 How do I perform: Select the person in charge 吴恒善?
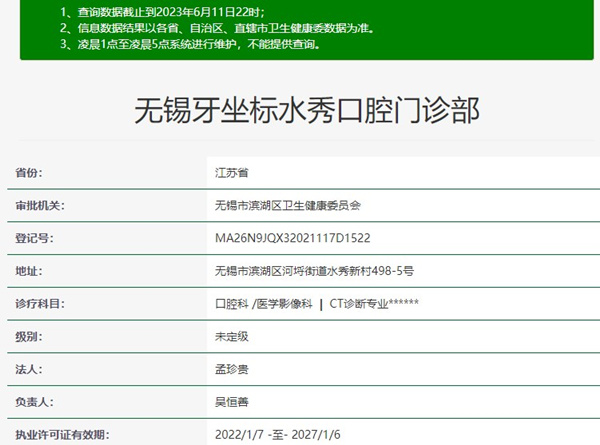pos(231,403)
